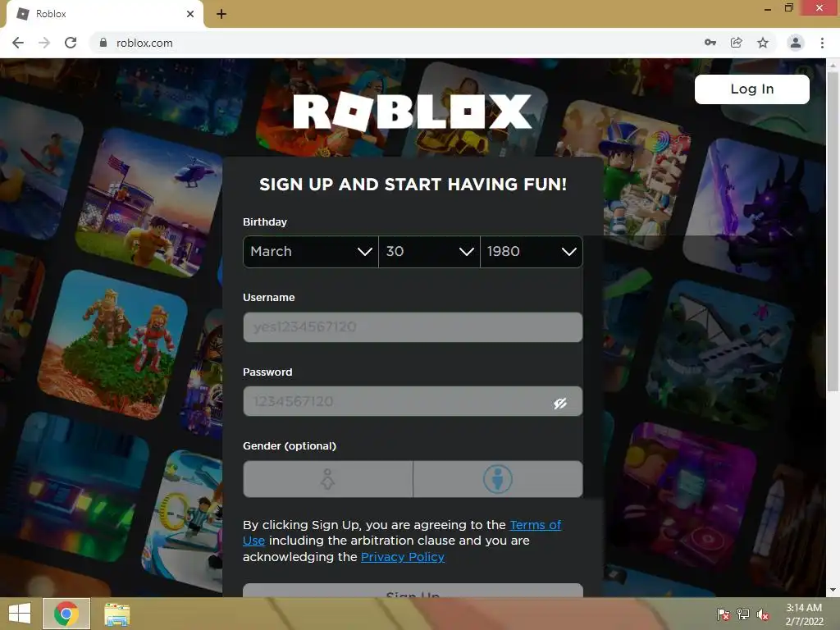Image resolution: width=840 pixels, height=630 pixels.
Task: Open Chrome's three-dot menu
Action: coord(822,43)
